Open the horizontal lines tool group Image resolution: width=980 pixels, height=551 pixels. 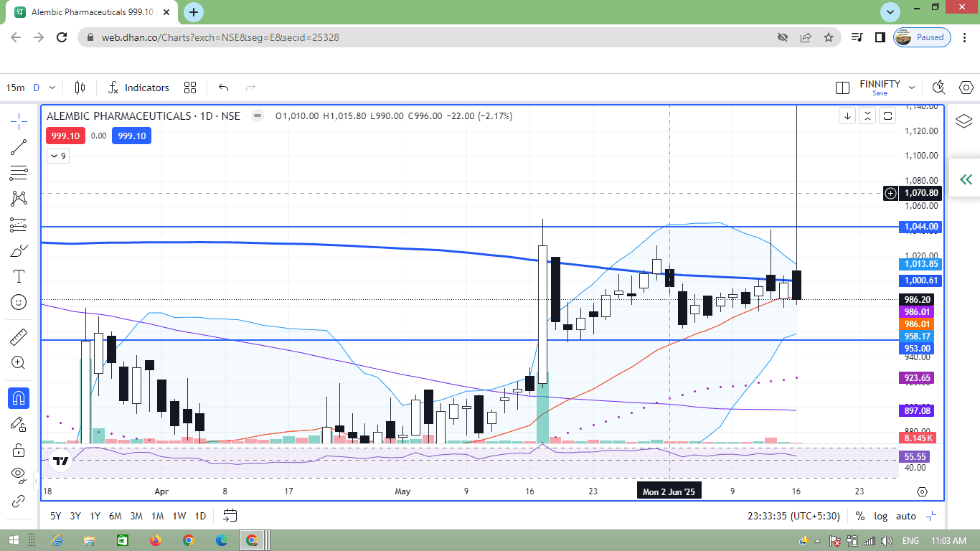click(x=19, y=173)
